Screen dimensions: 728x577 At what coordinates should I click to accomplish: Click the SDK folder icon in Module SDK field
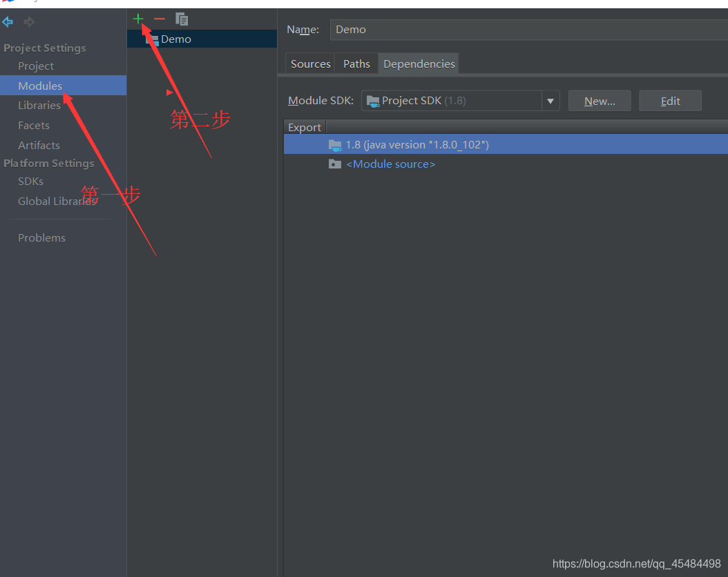373,100
